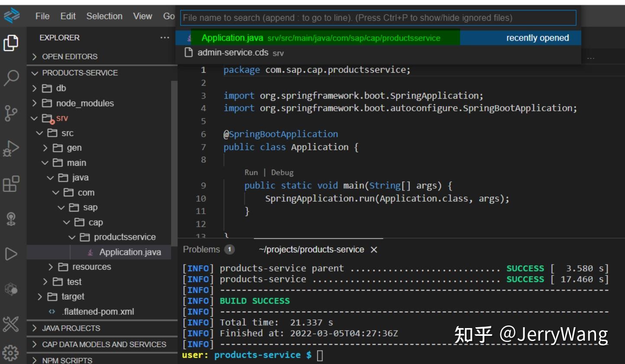Open the Explorer view in activity bar

11,43
